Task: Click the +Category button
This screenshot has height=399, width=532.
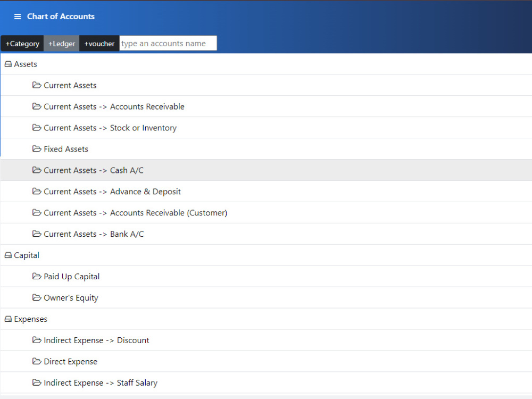Action: pos(22,44)
